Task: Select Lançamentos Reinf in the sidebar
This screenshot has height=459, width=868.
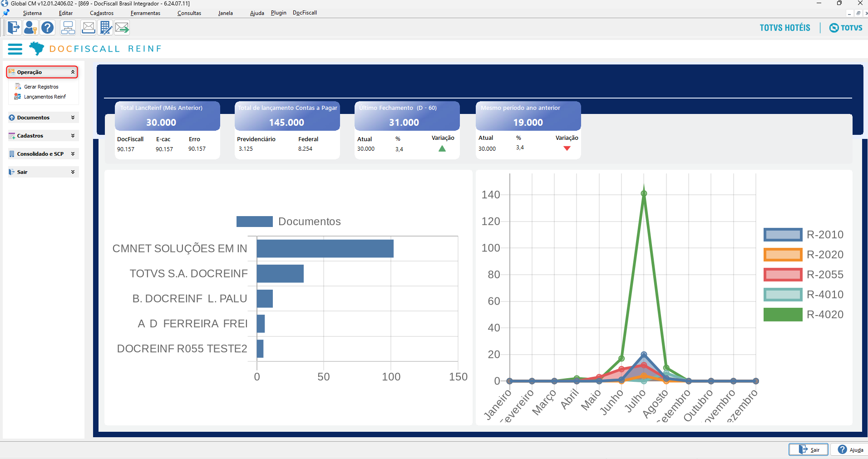Action: 44,97
